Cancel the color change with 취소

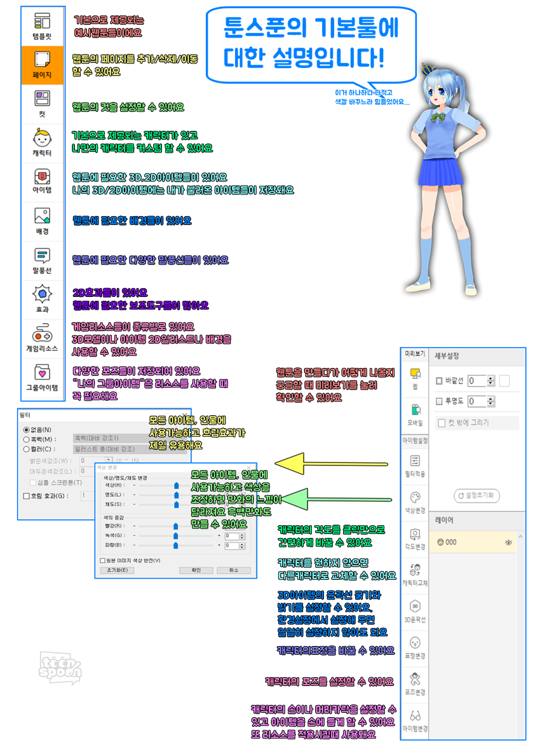[234, 570]
